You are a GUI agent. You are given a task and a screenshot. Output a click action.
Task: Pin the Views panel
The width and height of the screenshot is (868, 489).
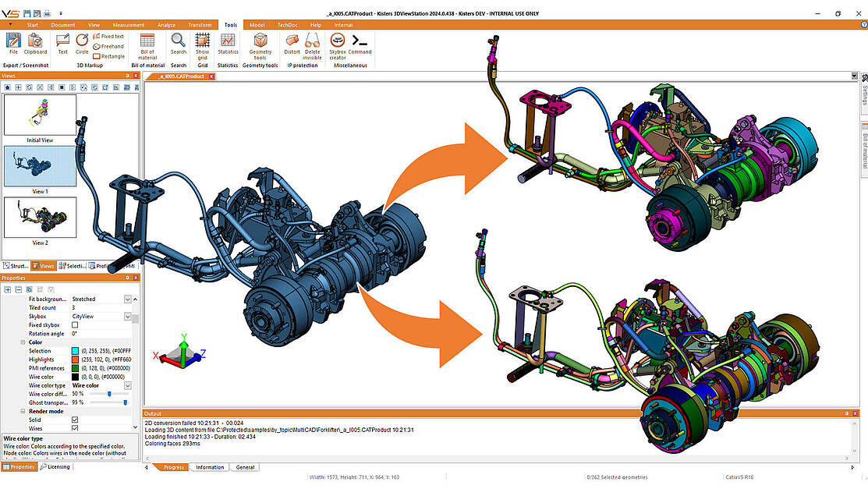pyautogui.click(x=127, y=76)
